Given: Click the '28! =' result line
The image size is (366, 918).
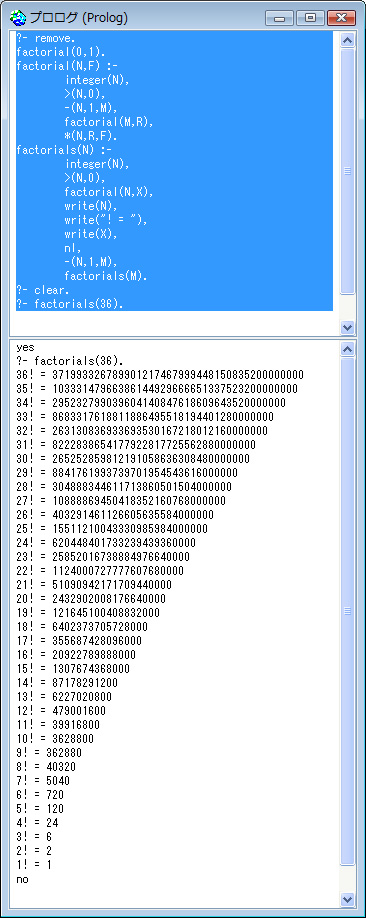Looking at the screenshot, I should [125, 487].
